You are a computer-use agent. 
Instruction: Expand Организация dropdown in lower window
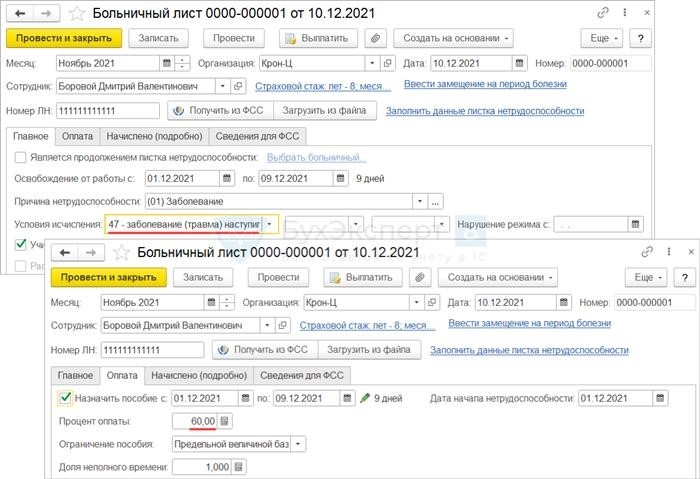(x=417, y=303)
